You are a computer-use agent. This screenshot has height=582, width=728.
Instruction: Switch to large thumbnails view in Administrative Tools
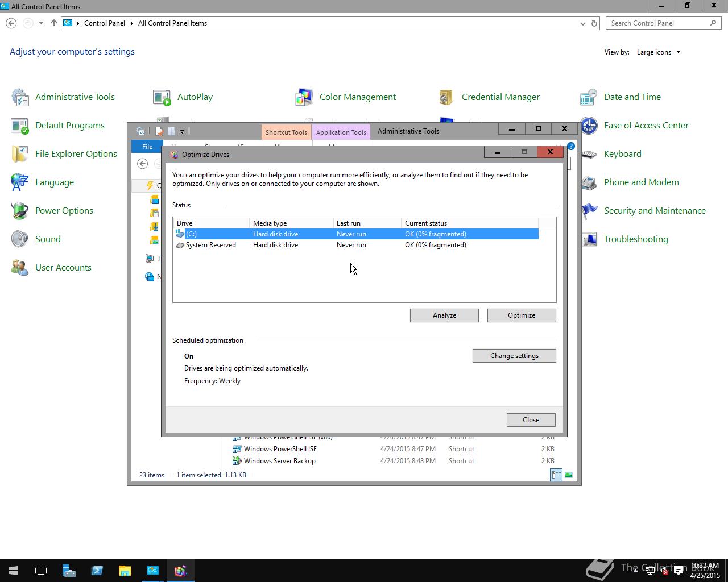coord(569,475)
